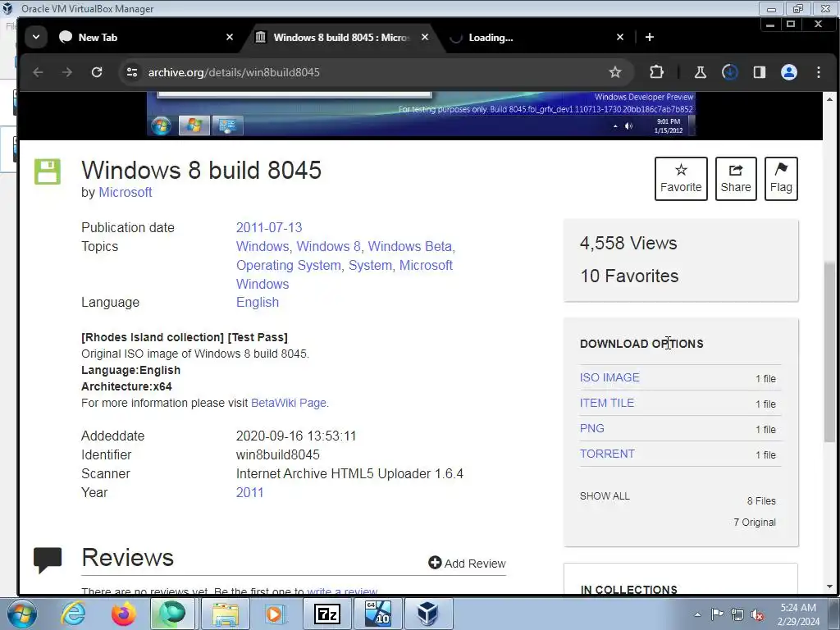Screen dimensions: 840x630
Task: Open the taskbar clock showing 5:24 AM
Action: [798, 614]
